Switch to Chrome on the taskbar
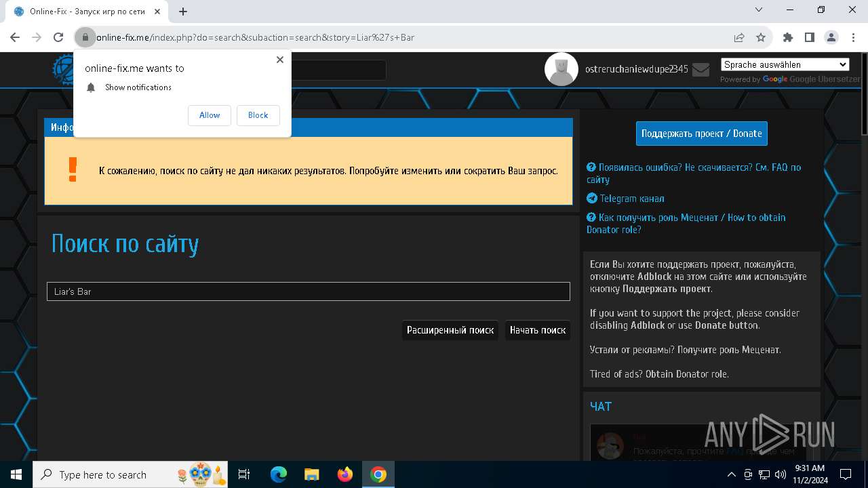 (378, 474)
